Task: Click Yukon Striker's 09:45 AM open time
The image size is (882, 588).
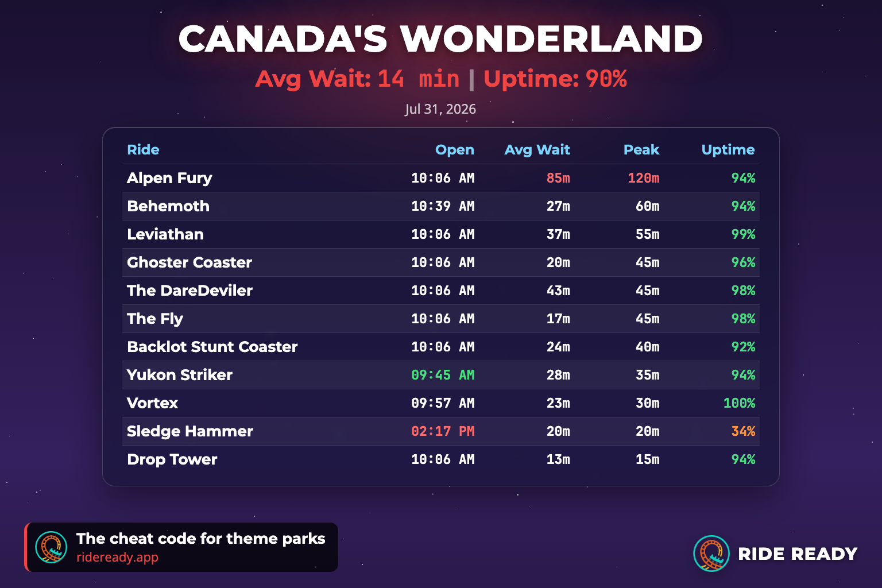Action: (x=443, y=375)
